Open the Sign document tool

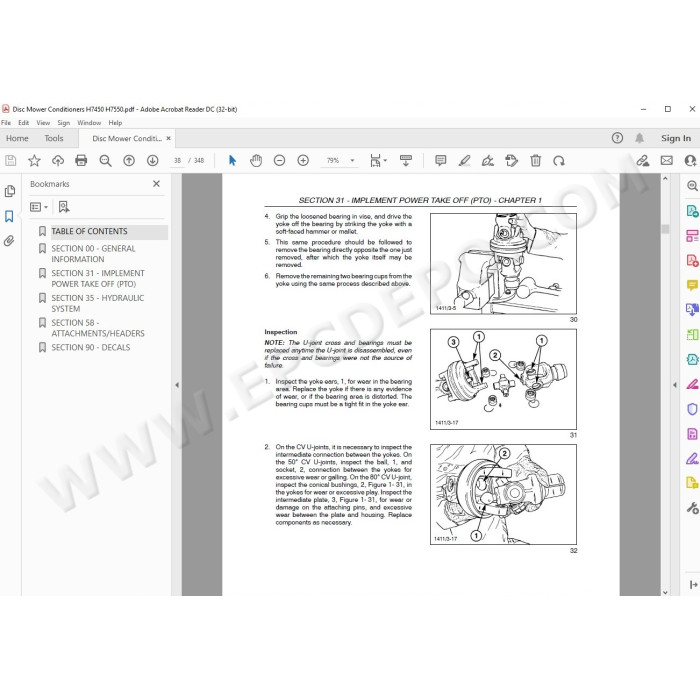click(x=488, y=161)
